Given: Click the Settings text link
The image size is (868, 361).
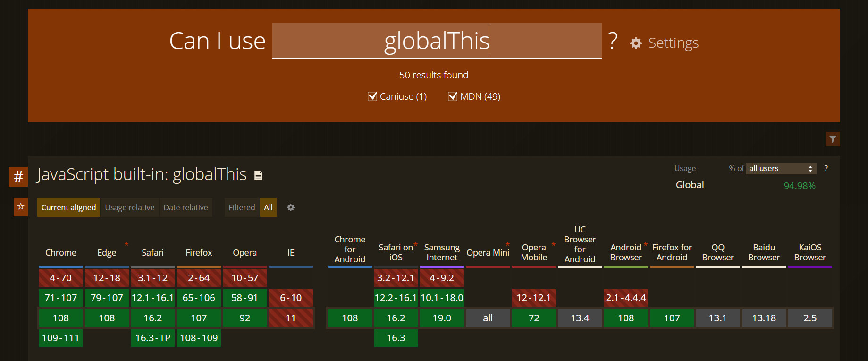Looking at the screenshot, I should coord(674,43).
